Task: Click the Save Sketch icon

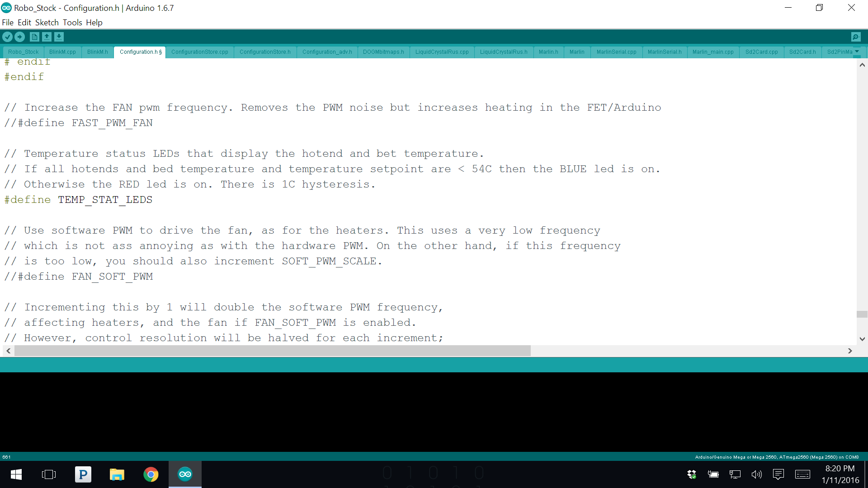Action: pyautogui.click(x=59, y=37)
